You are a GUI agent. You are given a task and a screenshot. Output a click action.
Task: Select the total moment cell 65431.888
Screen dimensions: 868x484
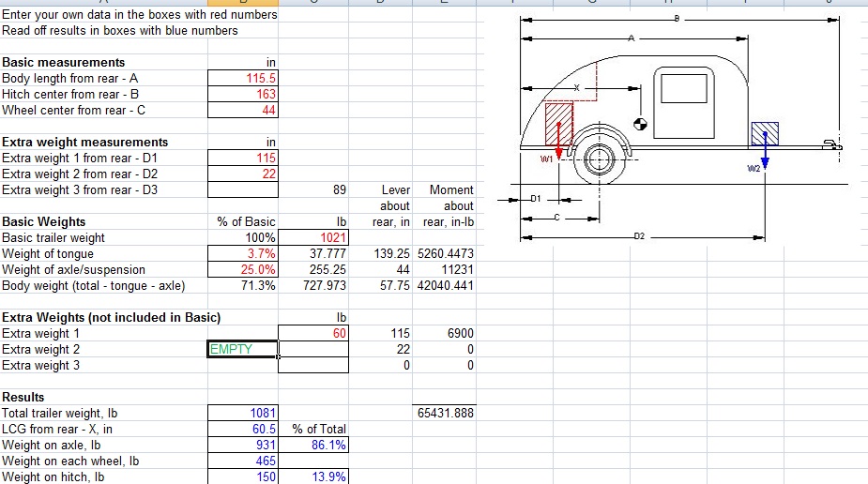click(444, 413)
